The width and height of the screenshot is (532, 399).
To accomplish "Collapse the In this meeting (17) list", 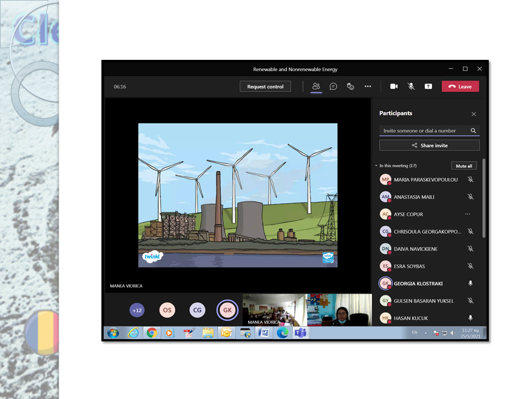I will tap(376, 166).
